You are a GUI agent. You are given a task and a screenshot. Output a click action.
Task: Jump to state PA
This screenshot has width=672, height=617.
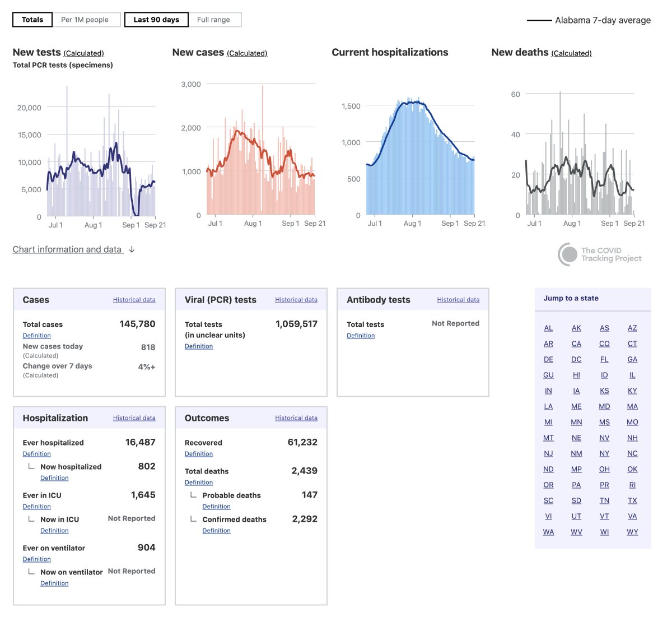click(576, 485)
